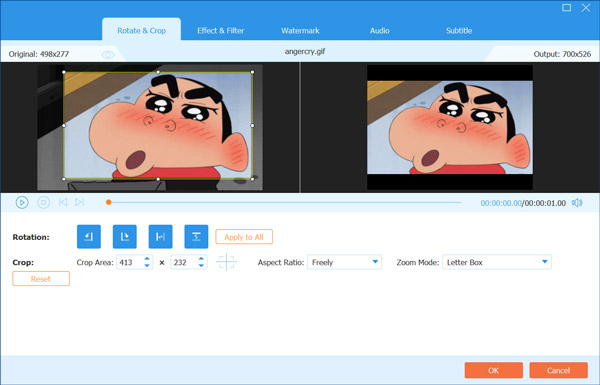Switch to the Rotate & Crop tab

[x=142, y=30]
